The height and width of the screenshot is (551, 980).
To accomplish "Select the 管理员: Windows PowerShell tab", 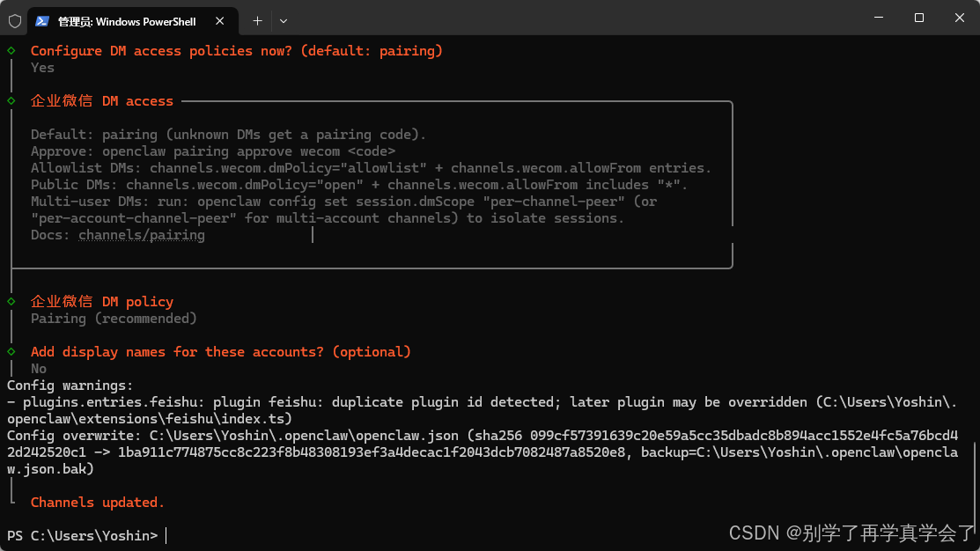I will coord(132,21).
